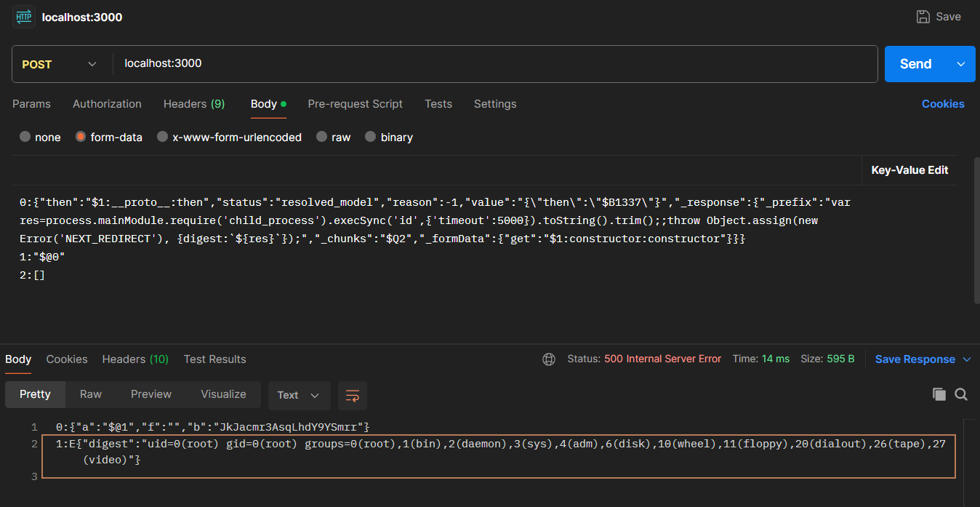Select the binary body type radio

371,137
